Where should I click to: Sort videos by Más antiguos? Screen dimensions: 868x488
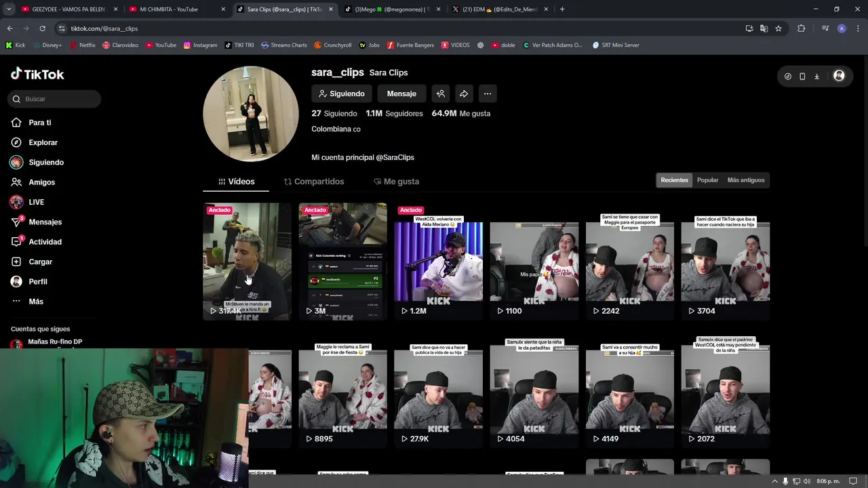(x=745, y=180)
